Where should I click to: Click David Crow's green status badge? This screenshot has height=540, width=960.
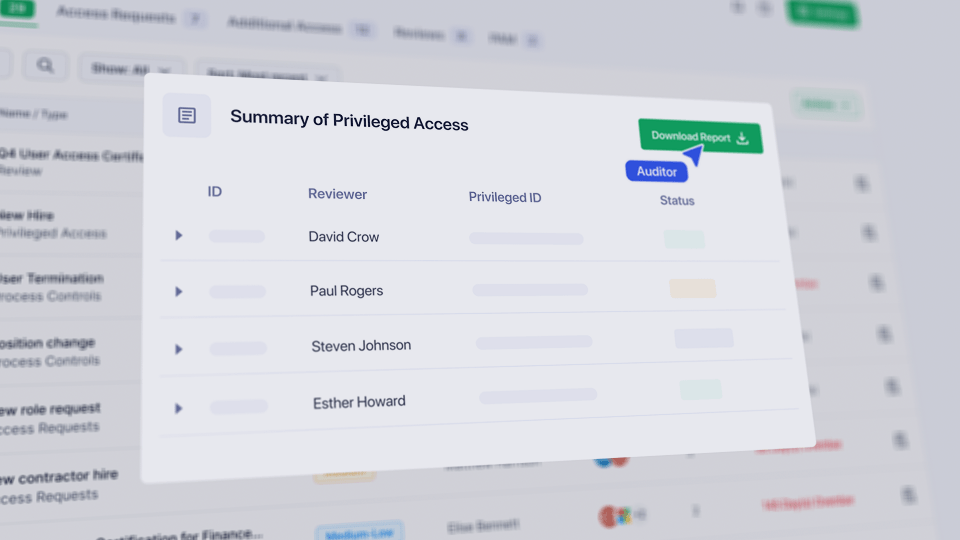coord(684,239)
